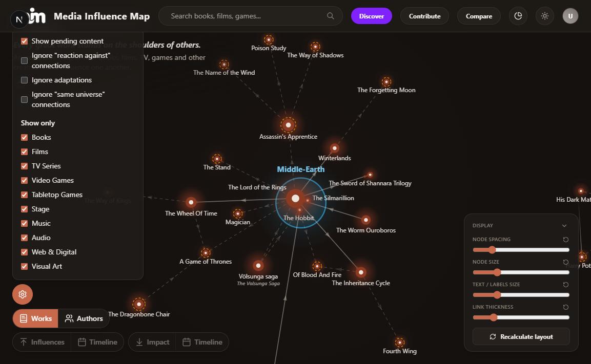Click the Middle-Earth universe label
Image resolution: width=591 pixels, height=364 pixels.
(301, 169)
